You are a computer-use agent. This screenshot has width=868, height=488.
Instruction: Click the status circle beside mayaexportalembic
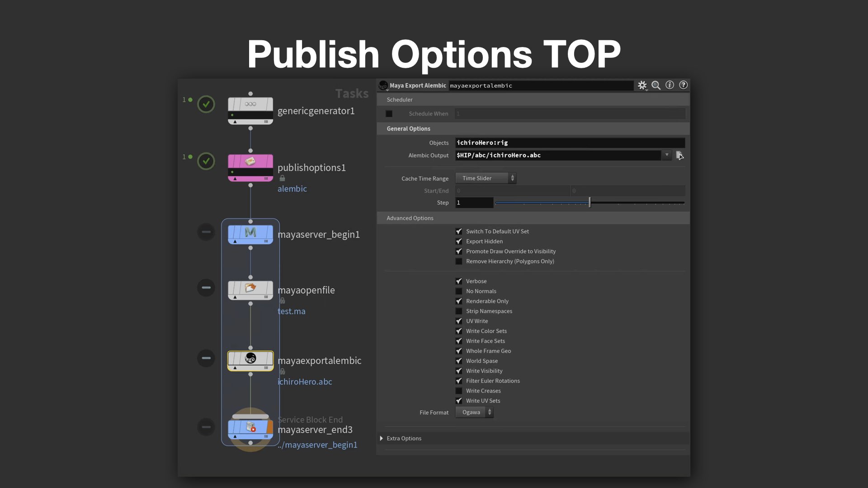click(x=206, y=358)
